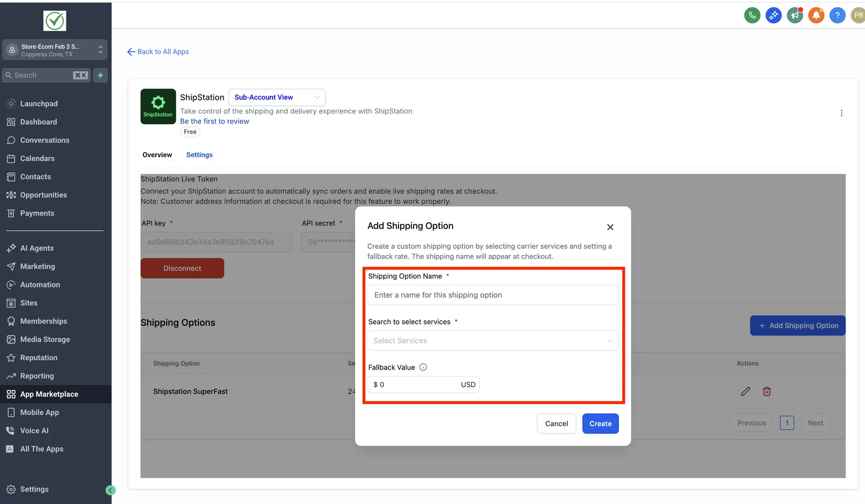Focus the Shipping Option Name field
The image size is (865, 504).
pos(493,295)
